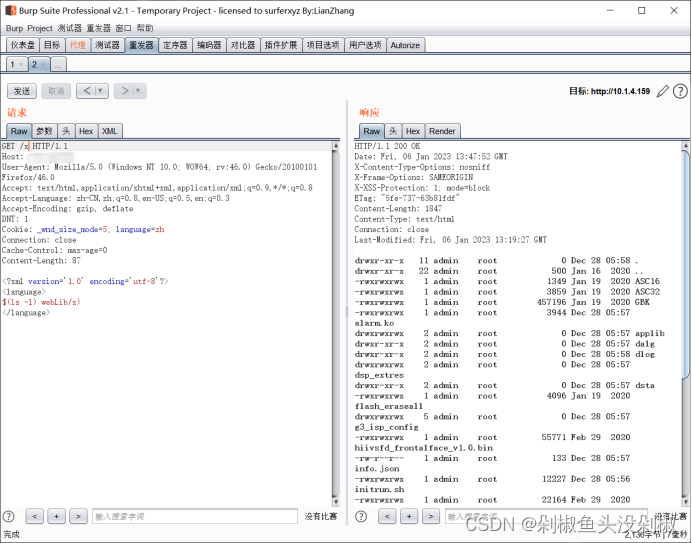
Task: Switch to the 仪表盘 tab
Action: pyautogui.click(x=23, y=45)
